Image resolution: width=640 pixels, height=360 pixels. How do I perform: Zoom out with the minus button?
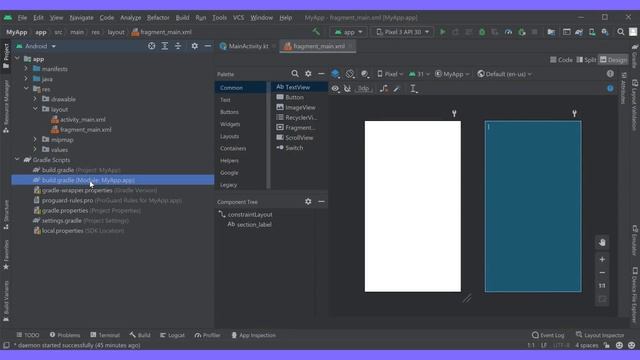point(602,273)
